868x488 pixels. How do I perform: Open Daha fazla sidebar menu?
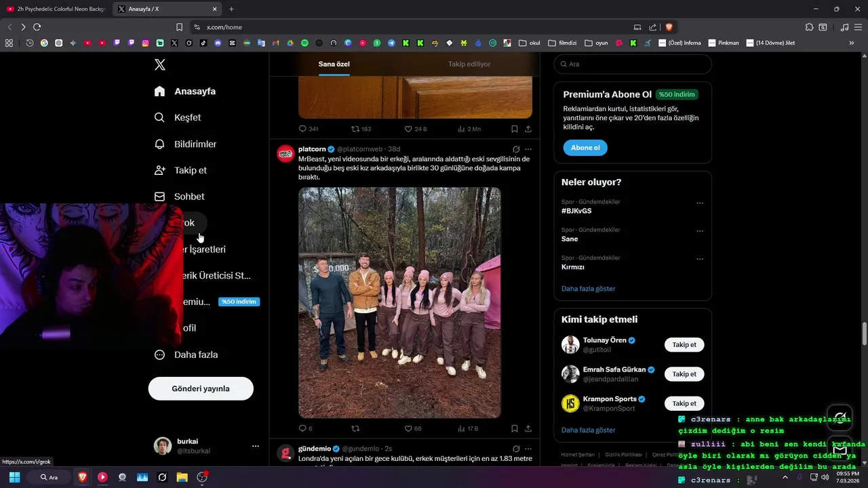pyautogui.click(x=186, y=354)
